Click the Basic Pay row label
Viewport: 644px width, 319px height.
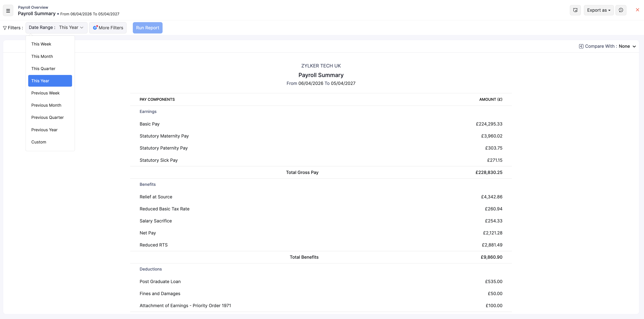[x=150, y=124]
